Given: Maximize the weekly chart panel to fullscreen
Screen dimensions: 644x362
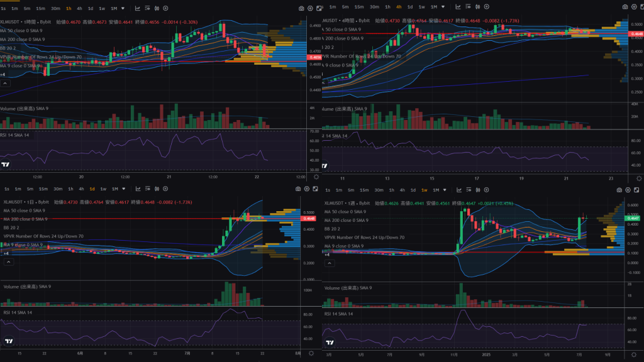Looking at the screenshot, I should click(x=636, y=190).
